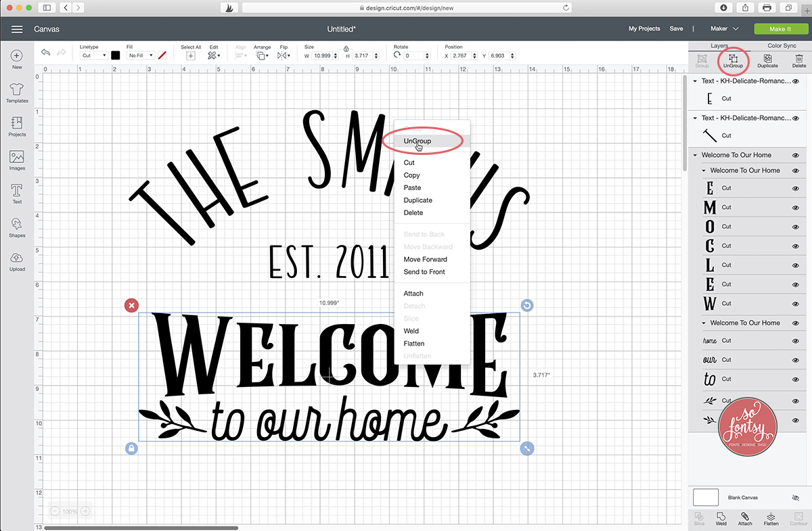Hide the 'home' Cut layer
This screenshot has width=812, height=531.
(796, 341)
